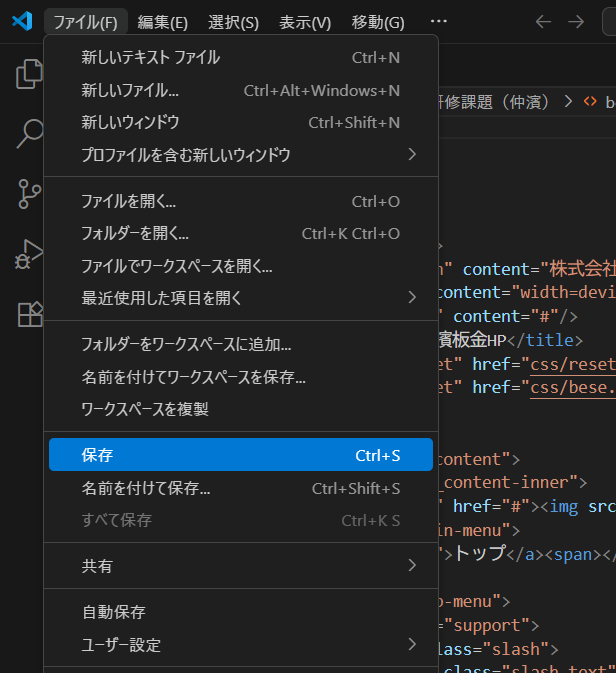Choose 新しいテキスト ファイル menu entry
This screenshot has height=673, width=616.
[x=150, y=58]
